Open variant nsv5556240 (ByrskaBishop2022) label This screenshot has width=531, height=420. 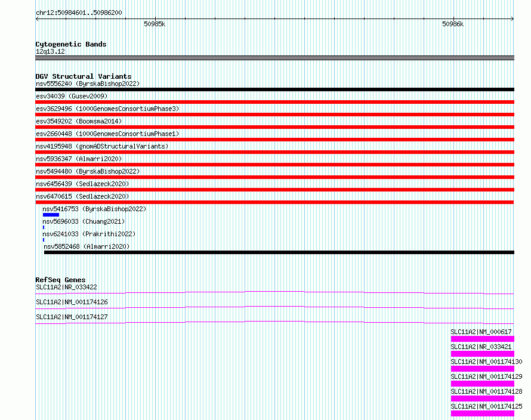pos(88,84)
